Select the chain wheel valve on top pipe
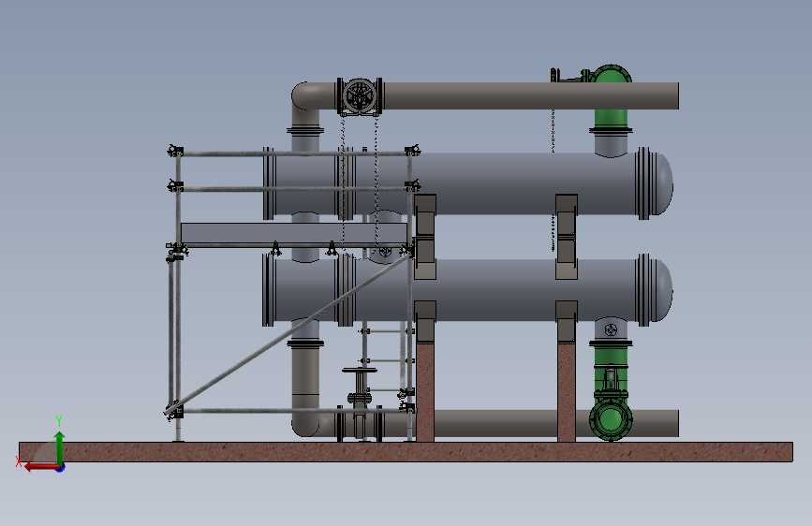812x526 pixels. 360,95
